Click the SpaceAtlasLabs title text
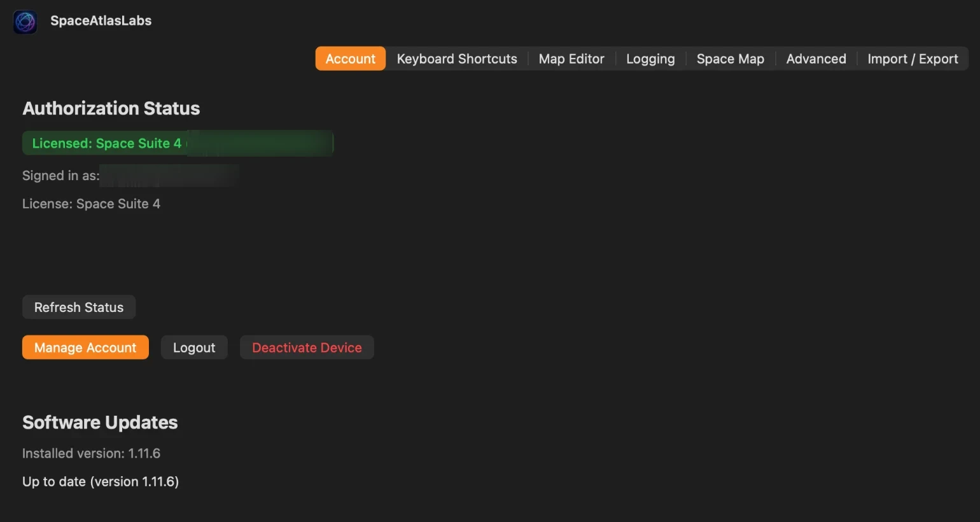Screen dimensions: 980x522 pos(101,20)
